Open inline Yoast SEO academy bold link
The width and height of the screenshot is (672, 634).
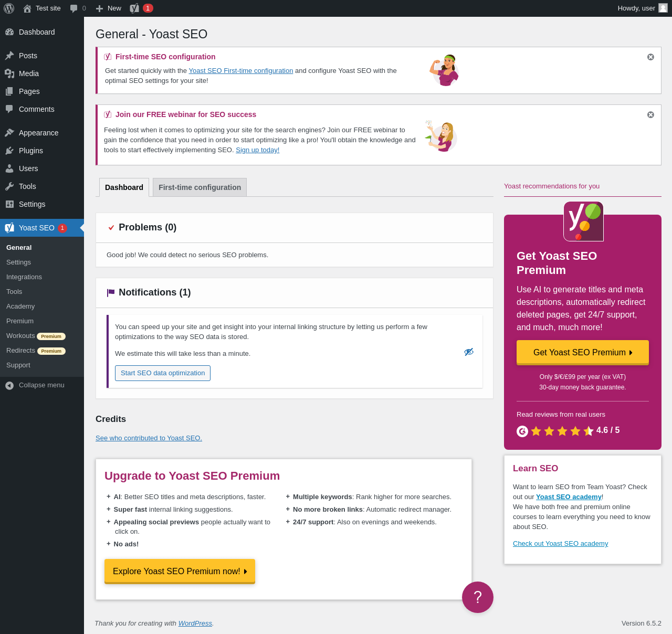(x=569, y=497)
